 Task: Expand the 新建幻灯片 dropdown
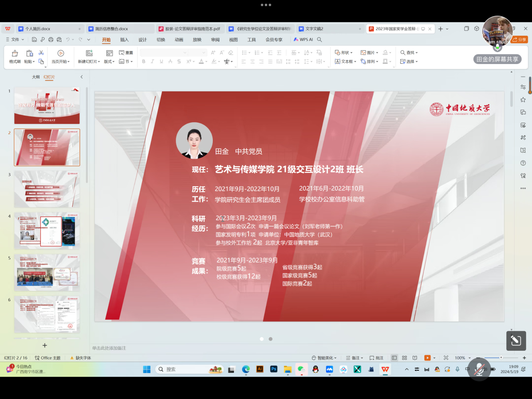click(99, 62)
